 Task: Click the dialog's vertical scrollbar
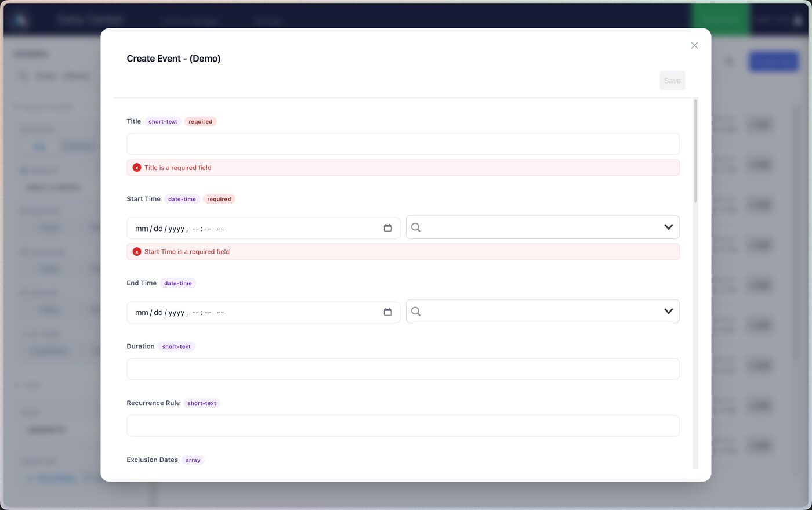point(695,151)
